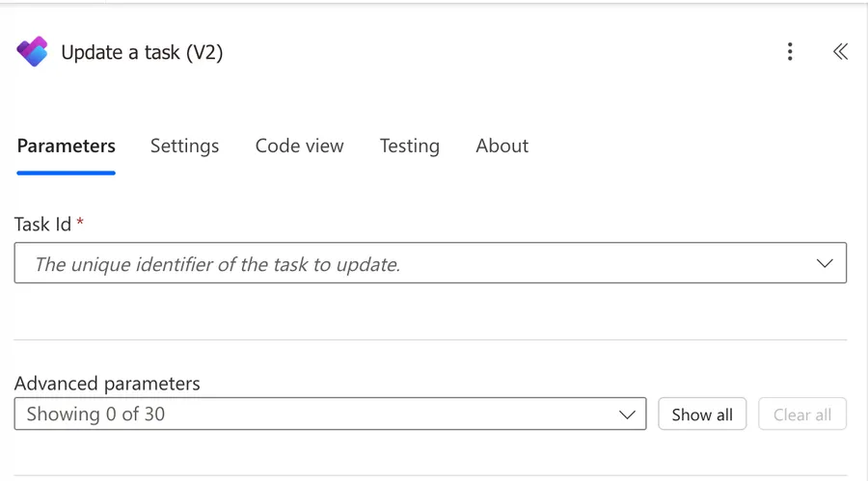The height and width of the screenshot is (481, 868).
Task: Click the Task Id field label
Action: coord(42,225)
